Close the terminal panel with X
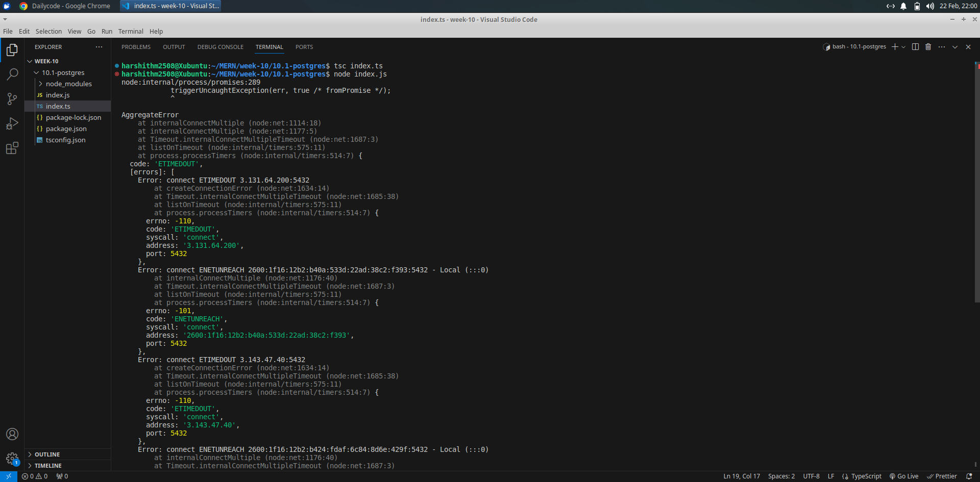Screen dimensions: 980x482 (968, 47)
